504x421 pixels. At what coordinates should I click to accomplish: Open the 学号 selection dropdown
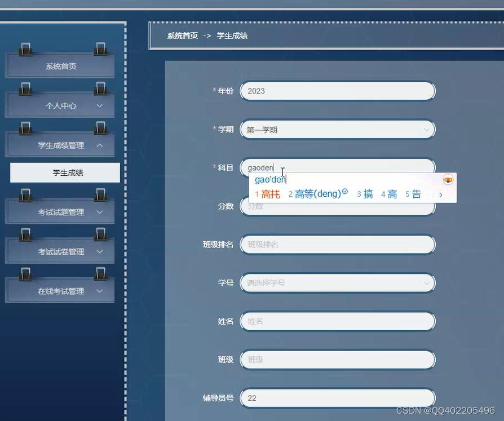[x=337, y=283]
